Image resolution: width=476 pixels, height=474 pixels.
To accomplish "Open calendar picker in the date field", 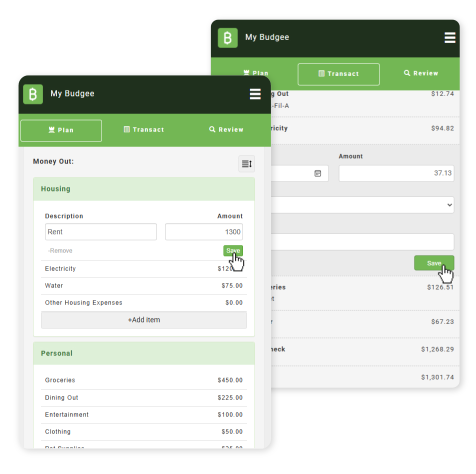I will pos(317,173).
